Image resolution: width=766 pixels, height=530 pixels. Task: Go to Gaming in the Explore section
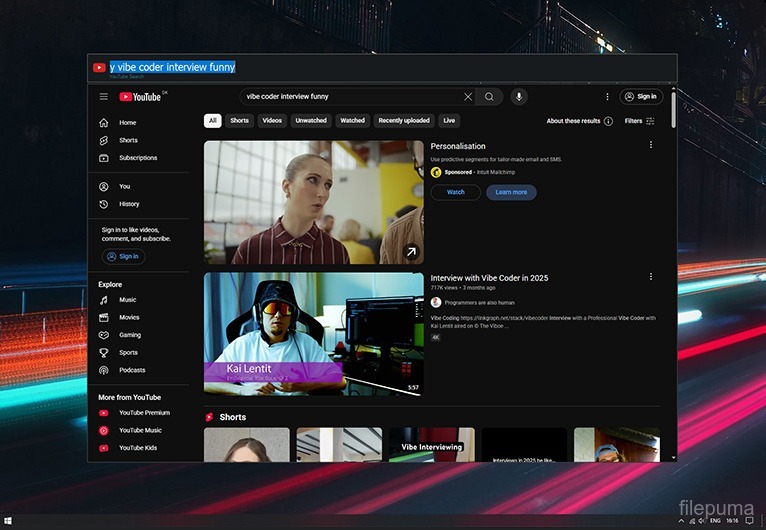[130, 335]
